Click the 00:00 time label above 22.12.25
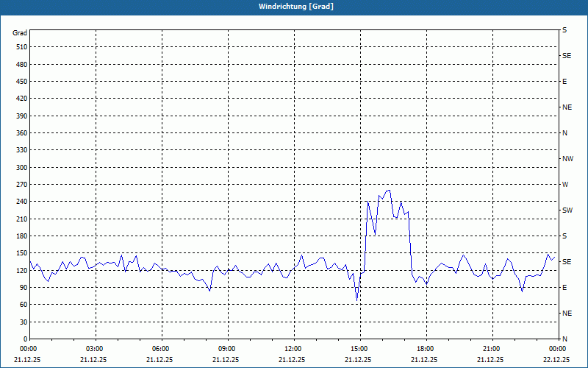The width and height of the screenshot is (588, 368). click(559, 348)
